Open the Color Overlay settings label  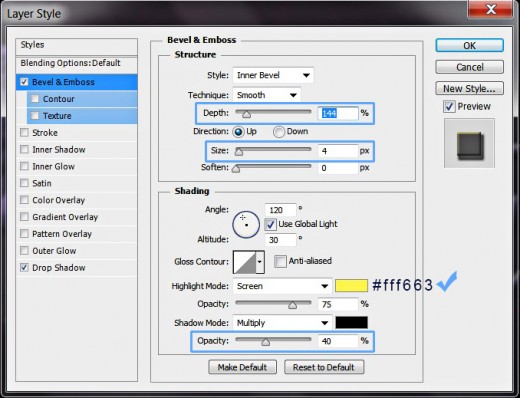[x=58, y=200]
